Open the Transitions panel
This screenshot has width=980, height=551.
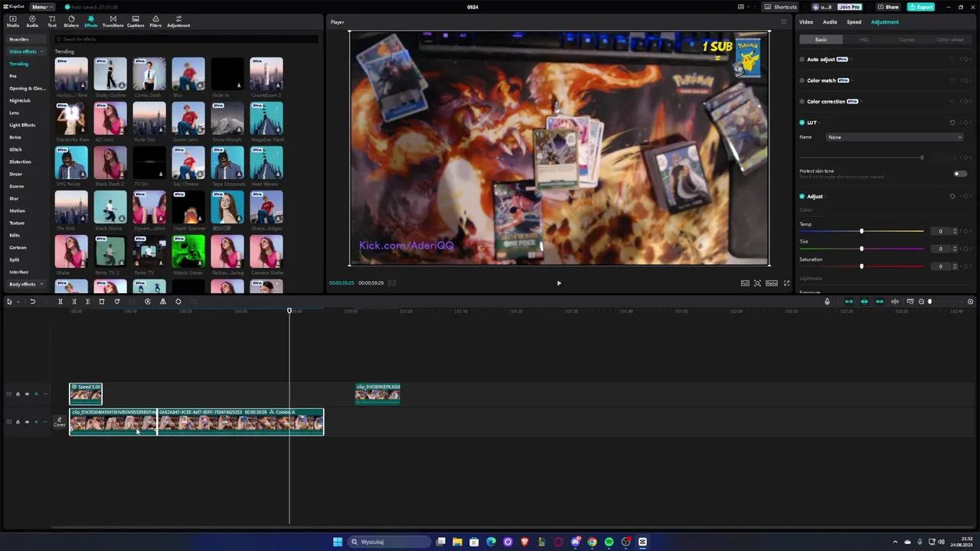(x=113, y=21)
